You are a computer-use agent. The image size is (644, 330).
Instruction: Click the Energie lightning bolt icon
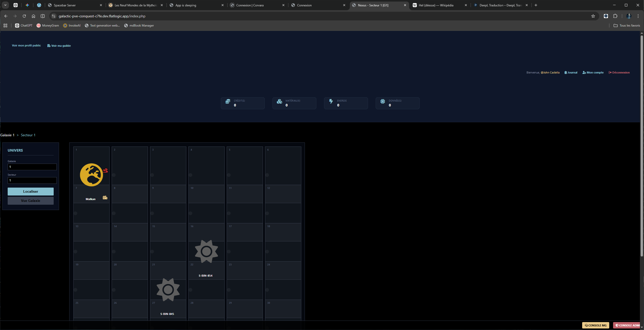coord(331,102)
